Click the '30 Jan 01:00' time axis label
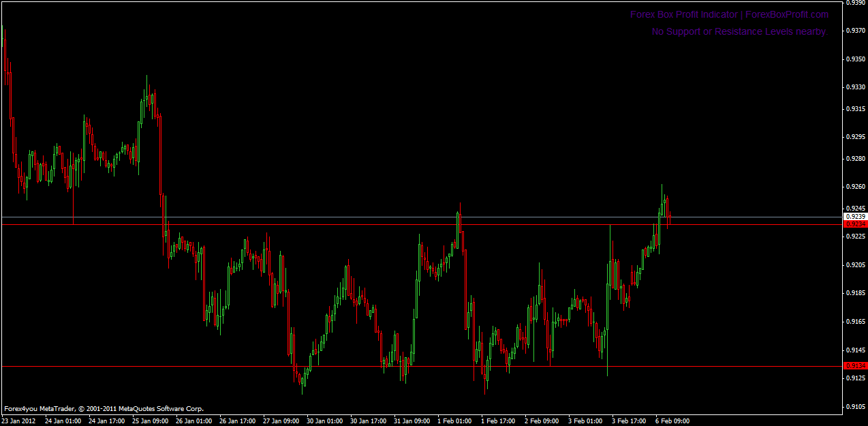The image size is (868, 426). tap(324, 421)
